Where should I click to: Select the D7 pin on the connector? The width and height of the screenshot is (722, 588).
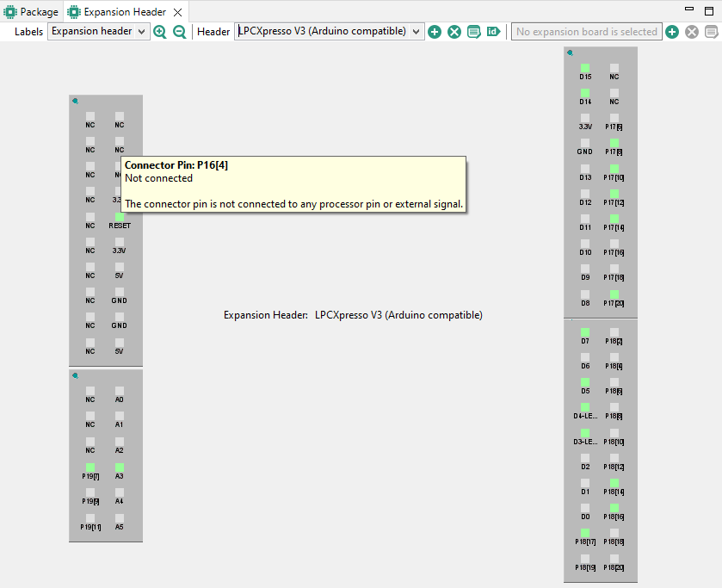coord(585,331)
